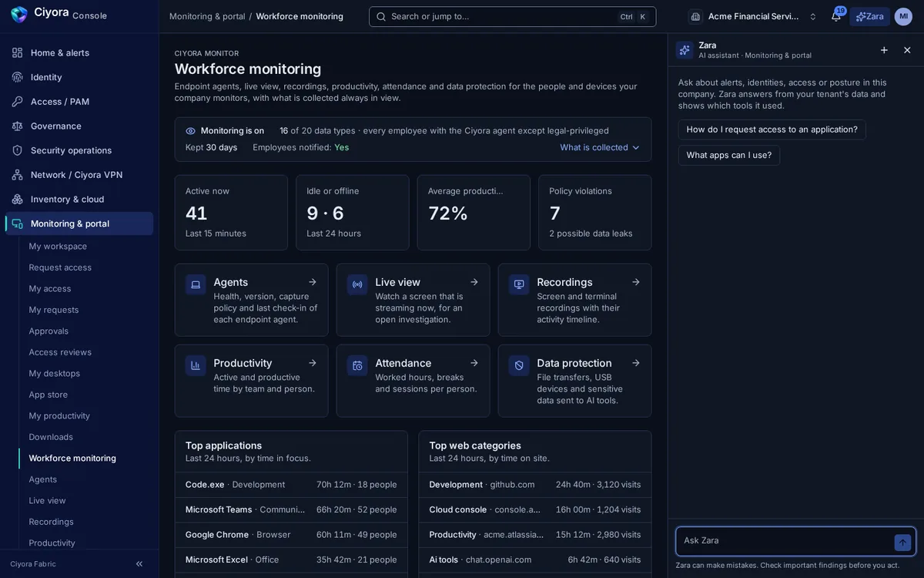Open Productivity card arrow
The height and width of the screenshot is (578, 924).
[x=312, y=363]
